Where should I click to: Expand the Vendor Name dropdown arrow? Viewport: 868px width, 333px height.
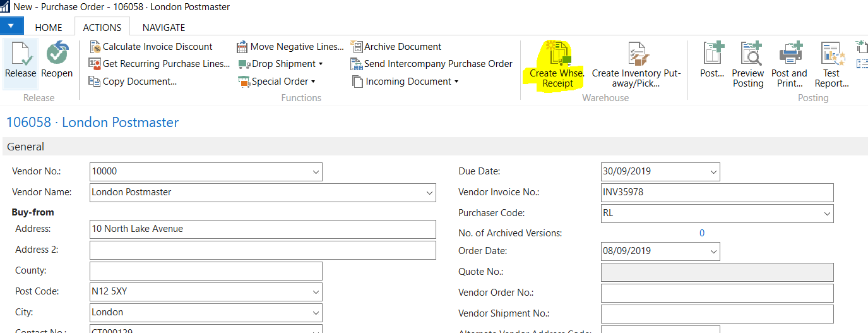429,193
